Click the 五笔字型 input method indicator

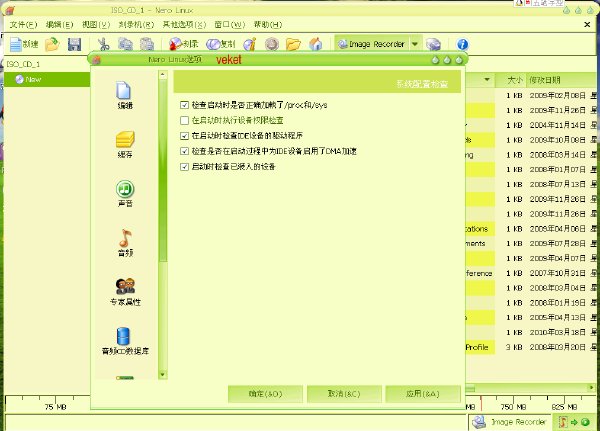click(x=539, y=3)
